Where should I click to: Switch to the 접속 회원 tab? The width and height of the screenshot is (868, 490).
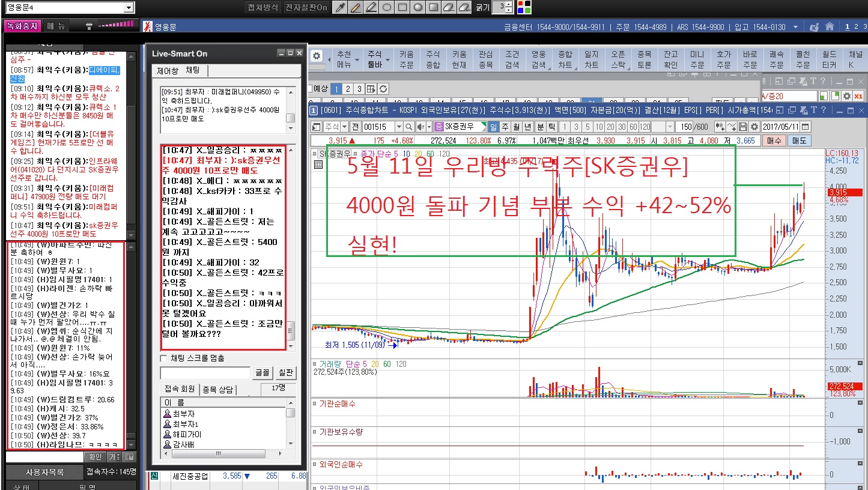pyautogui.click(x=180, y=389)
